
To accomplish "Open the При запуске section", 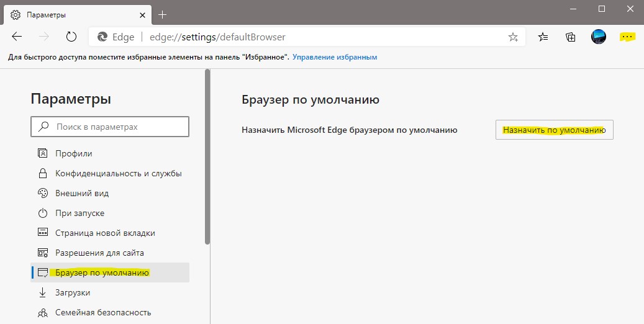I will pyautogui.click(x=110, y=213).
